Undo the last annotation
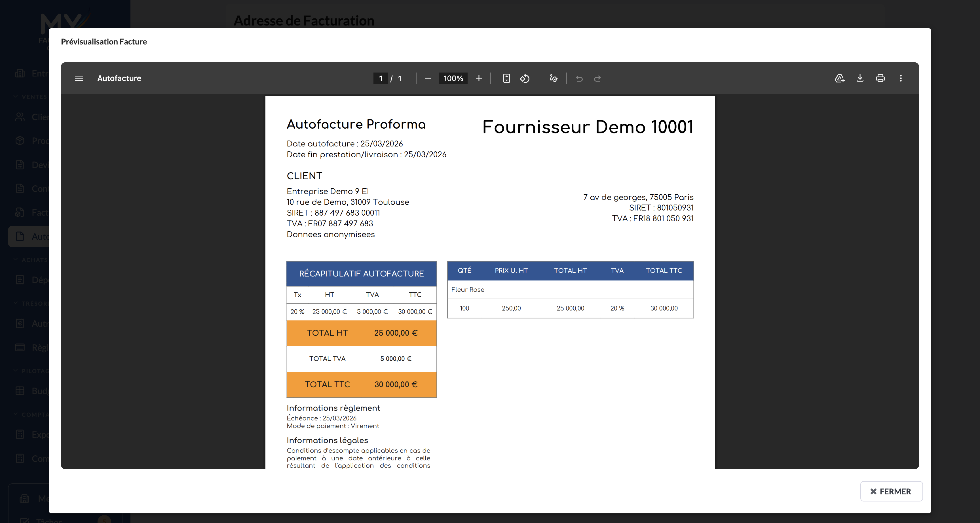 579,78
